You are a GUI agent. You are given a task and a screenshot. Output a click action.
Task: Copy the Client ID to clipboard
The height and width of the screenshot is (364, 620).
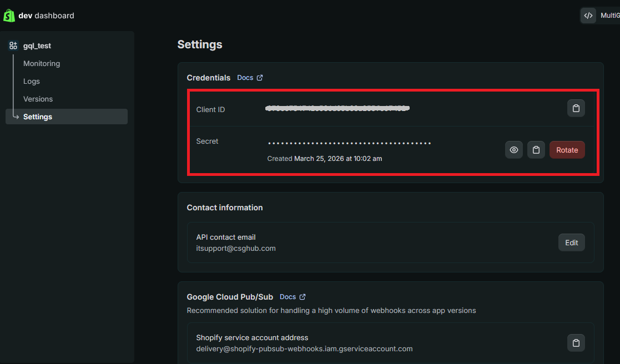point(576,108)
